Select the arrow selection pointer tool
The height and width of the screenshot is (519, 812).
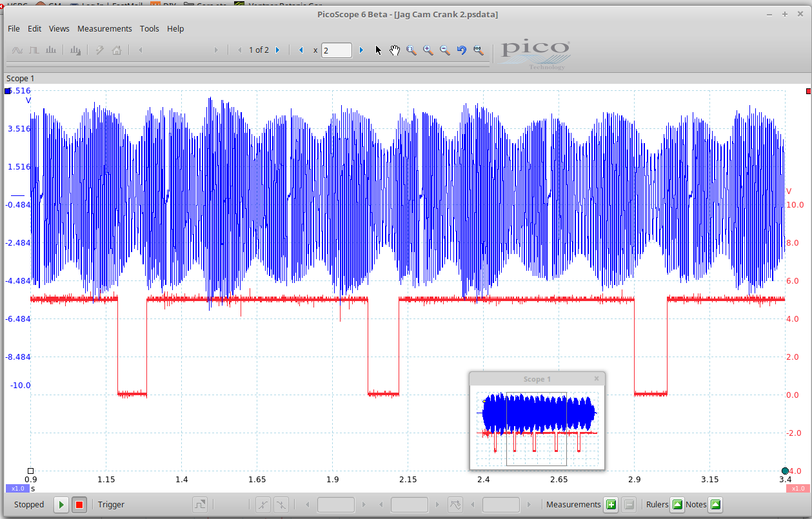pos(379,50)
